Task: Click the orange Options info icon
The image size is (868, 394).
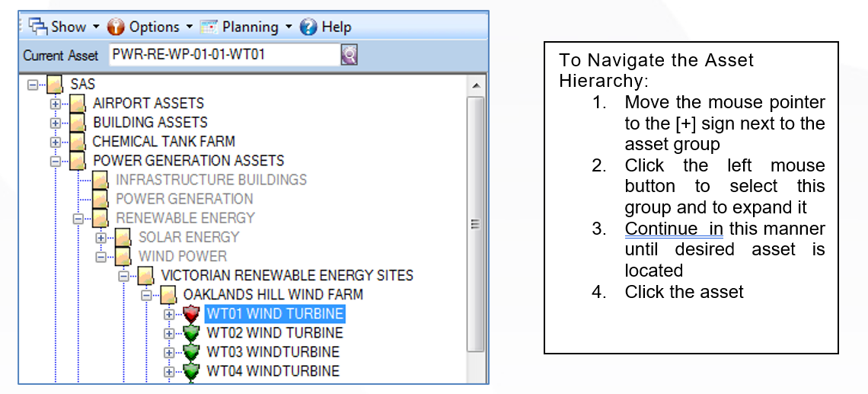Action: 116,27
